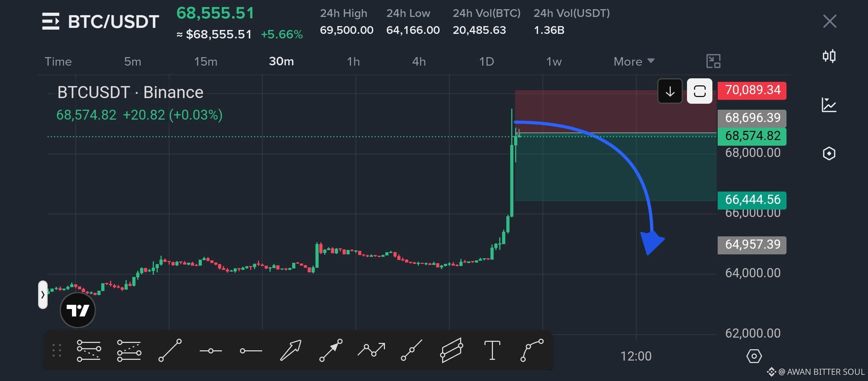The height and width of the screenshot is (381, 868).
Task: Click the white fullscreen toggle button
Action: click(x=699, y=91)
